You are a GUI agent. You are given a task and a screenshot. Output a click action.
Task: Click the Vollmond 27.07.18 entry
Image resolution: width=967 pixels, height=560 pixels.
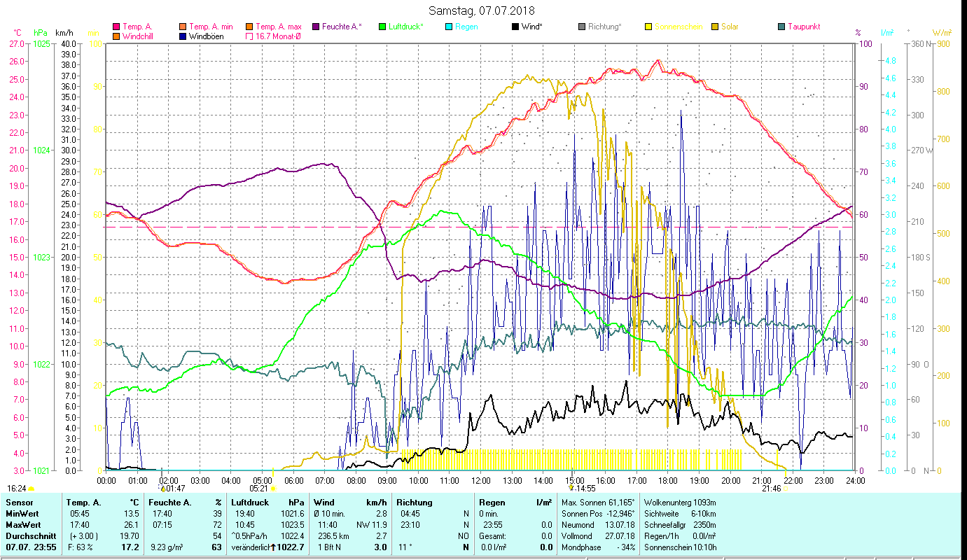point(598,535)
